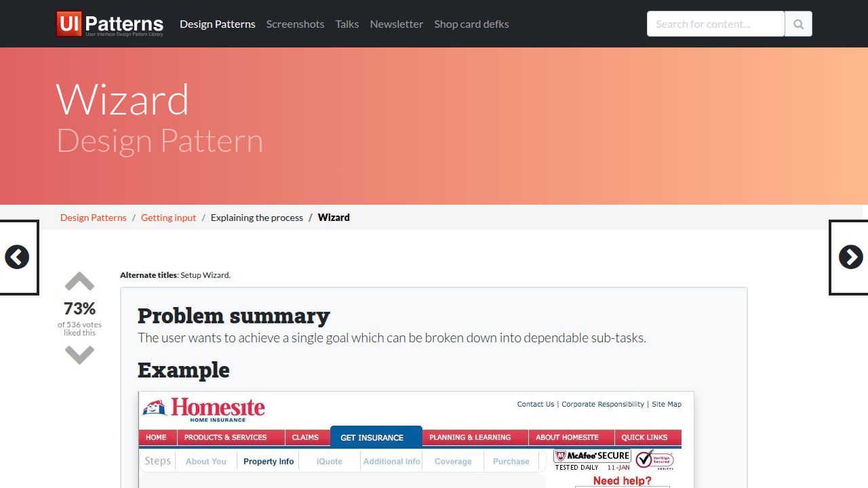This screenshot has height=488, width=868.
Task: Click Alternate titles Setup Wizard text
Action: (175, 275)
